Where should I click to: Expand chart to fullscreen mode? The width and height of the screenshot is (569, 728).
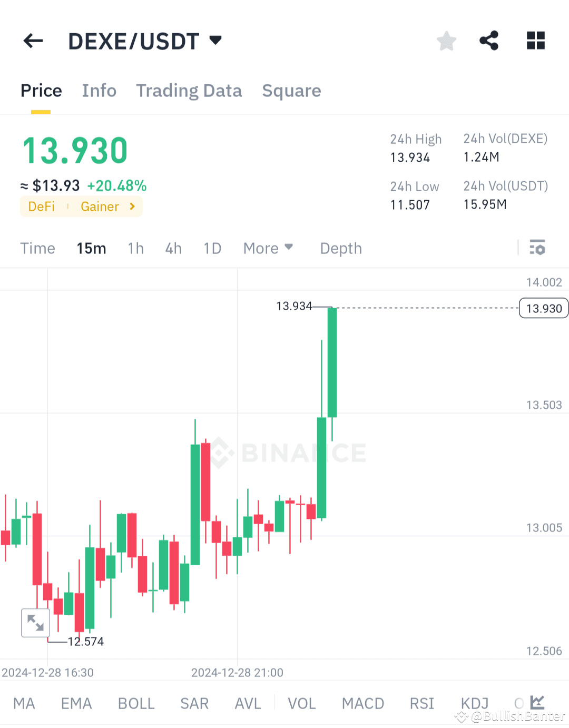click(x=35, y=623)
